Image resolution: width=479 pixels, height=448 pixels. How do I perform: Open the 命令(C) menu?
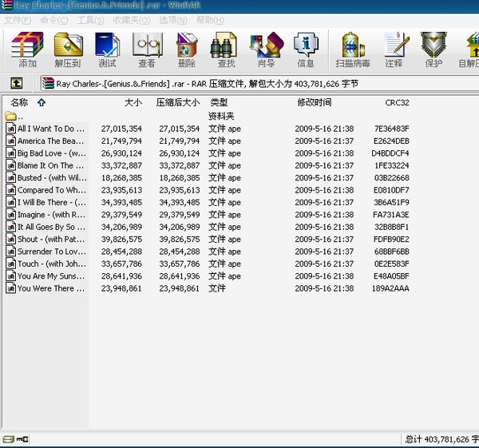[x=54, y=21]
